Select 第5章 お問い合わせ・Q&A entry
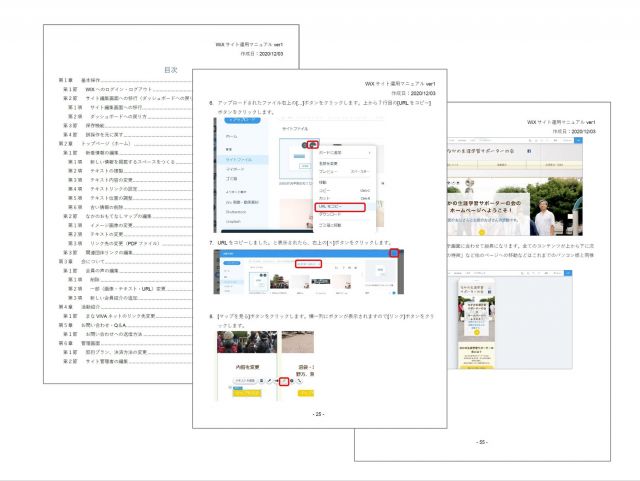The width and height of the screenshot is (640, 481). (x=124, y=325)
